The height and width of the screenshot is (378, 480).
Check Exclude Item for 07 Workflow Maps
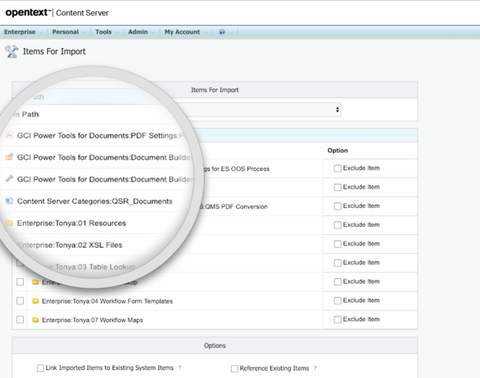[x=338, y=320]
